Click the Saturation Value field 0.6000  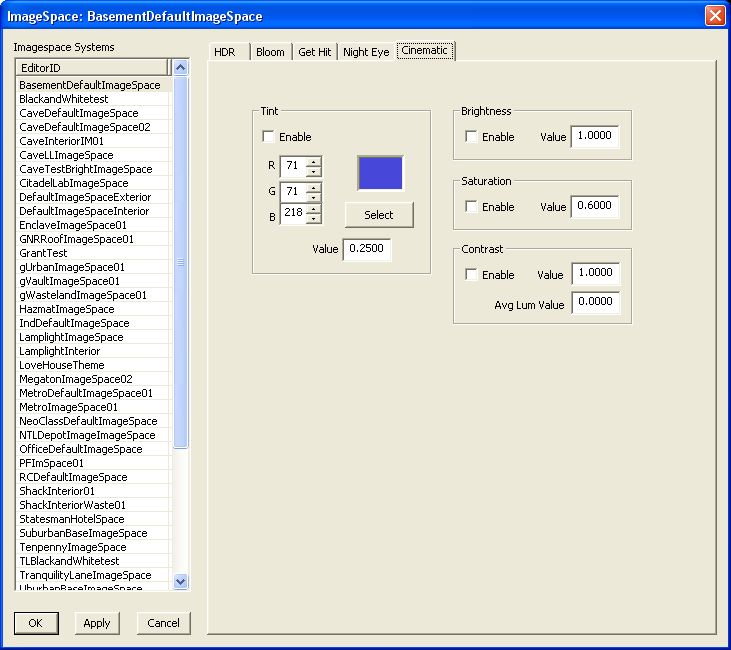point(595,206)
